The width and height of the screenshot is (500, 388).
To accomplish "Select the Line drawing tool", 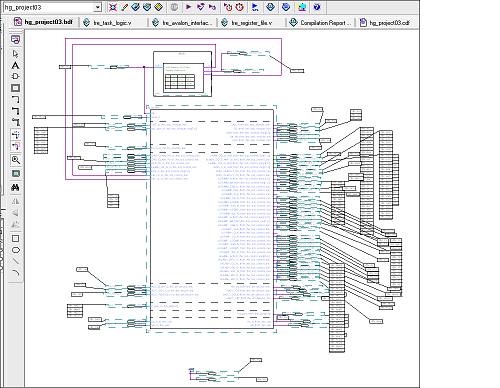I will (15, 261).
